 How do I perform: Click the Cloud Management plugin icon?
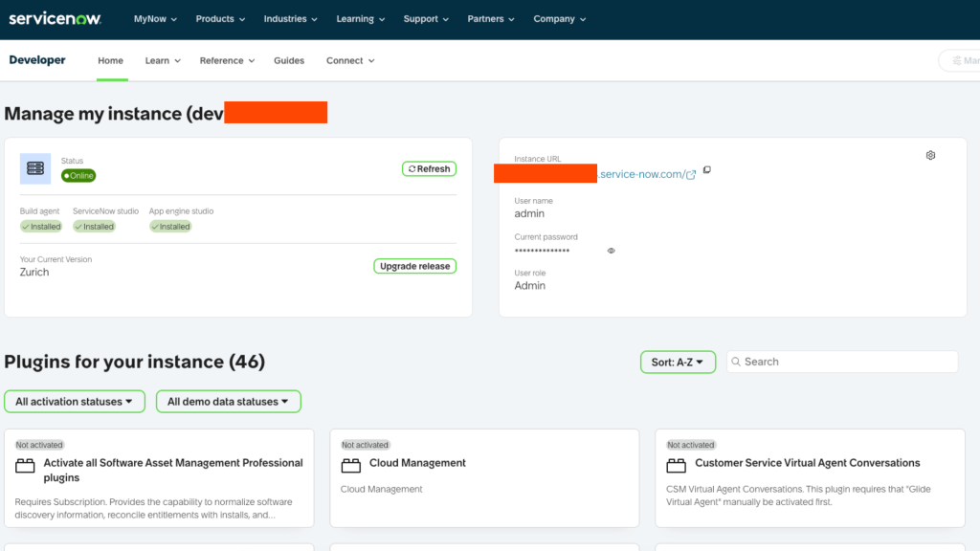pos(350,465)
